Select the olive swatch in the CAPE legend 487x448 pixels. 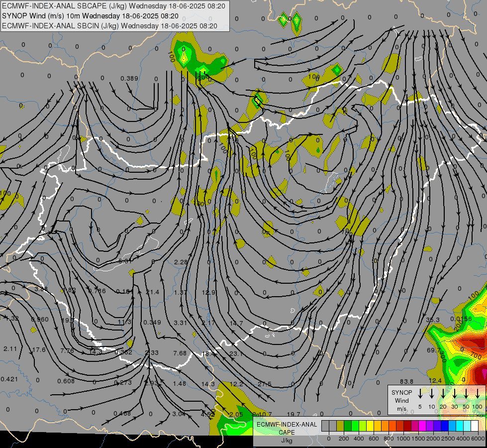340,426
